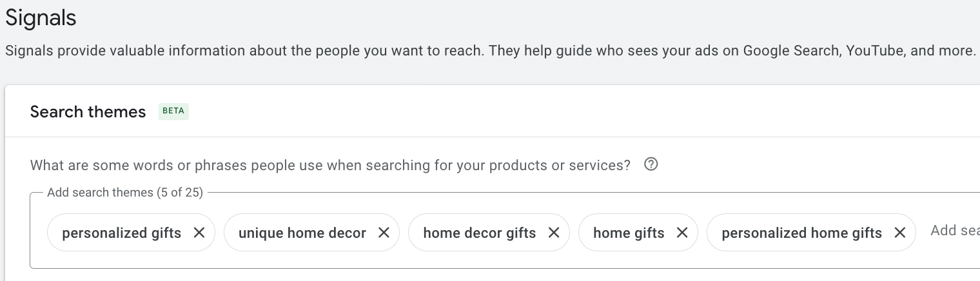Select the "personalized home gifts" chip label

(x=801, y=233)
